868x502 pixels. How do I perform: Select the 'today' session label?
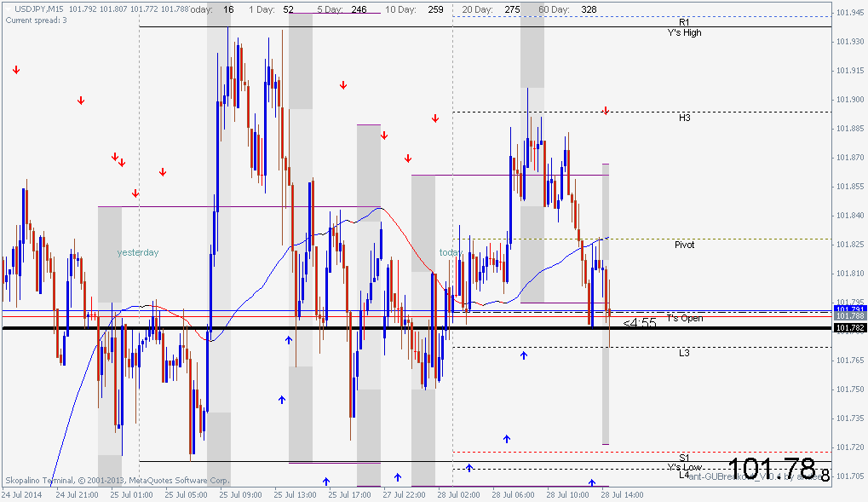(451, 253)
